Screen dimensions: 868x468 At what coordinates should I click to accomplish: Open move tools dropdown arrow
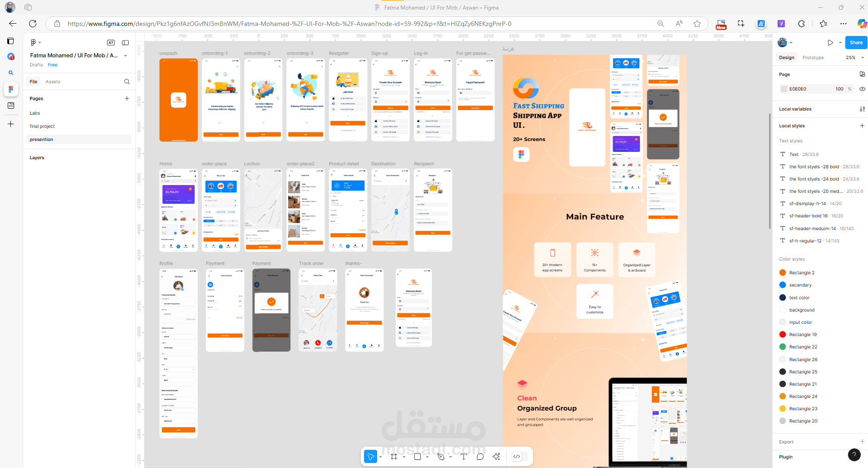click(x=380, y=457)
